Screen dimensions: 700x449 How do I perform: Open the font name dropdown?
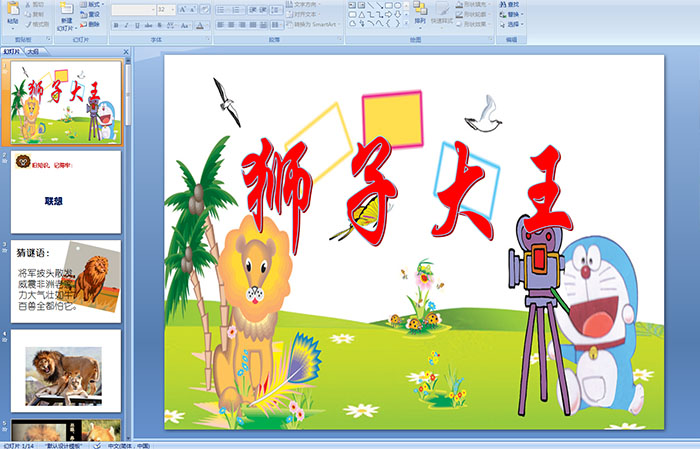153,10
